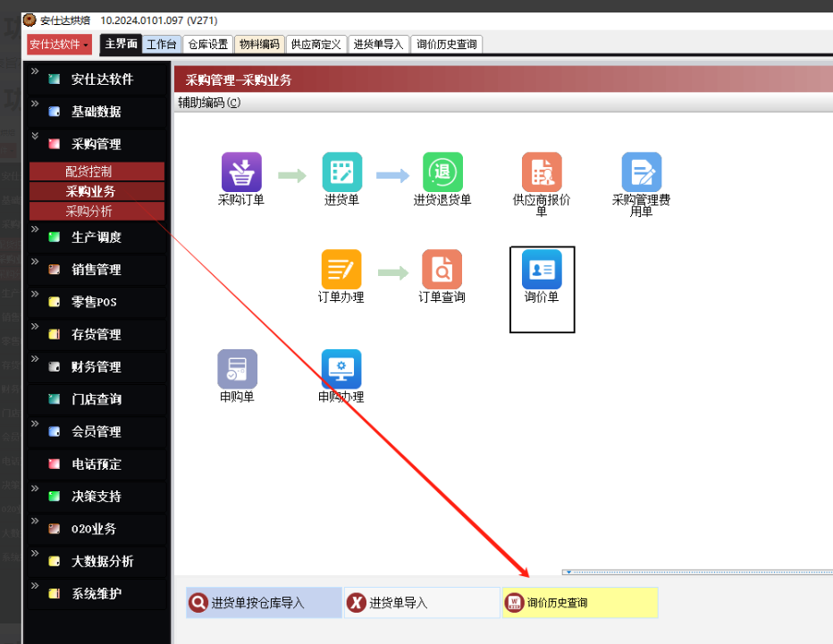Open the 申购办理 icon
Screen dimensions: 833x644
[x=341, y=369]
